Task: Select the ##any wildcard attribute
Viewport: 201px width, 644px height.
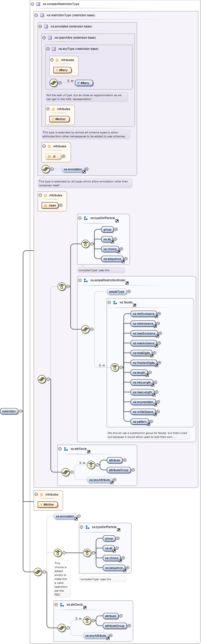Action: point(62,70)
